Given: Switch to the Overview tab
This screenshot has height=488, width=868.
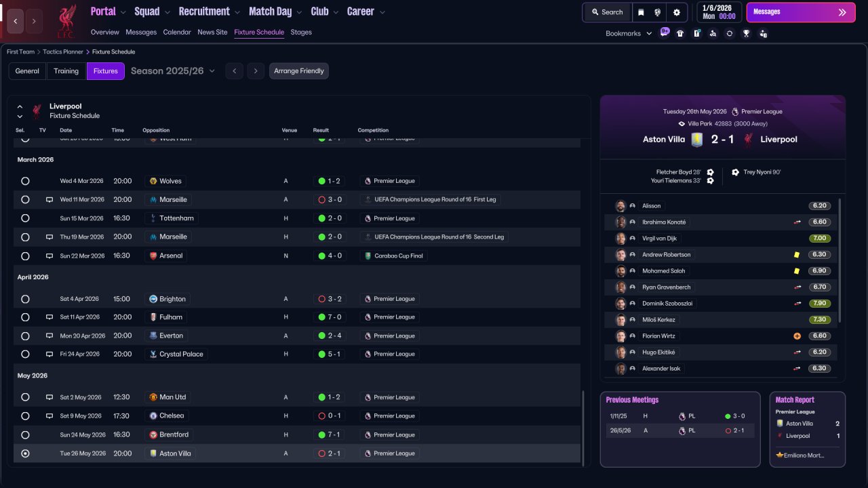Looking at the screenshot, I should point(104,32).
